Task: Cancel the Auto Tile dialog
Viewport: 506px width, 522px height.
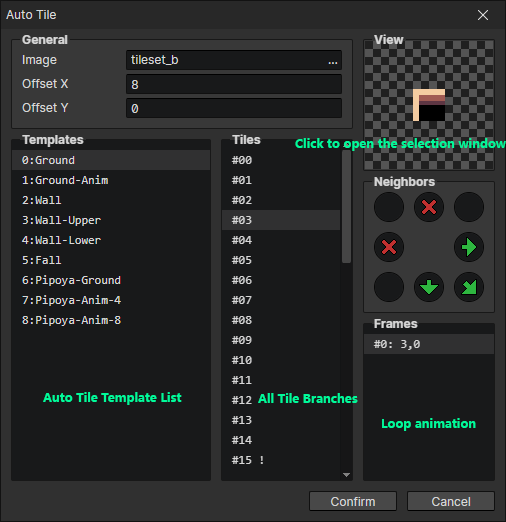Action: tap(451, 501)
